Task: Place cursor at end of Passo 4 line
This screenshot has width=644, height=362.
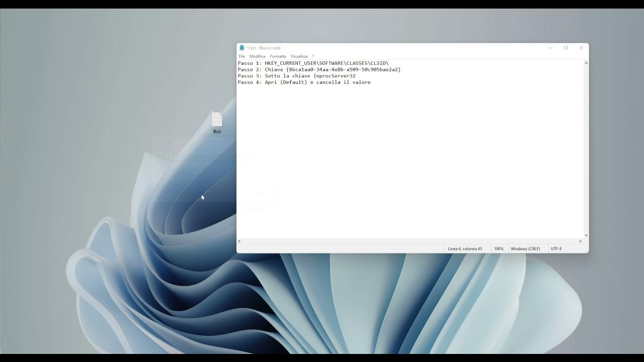Action: click(x=371, y=82)
